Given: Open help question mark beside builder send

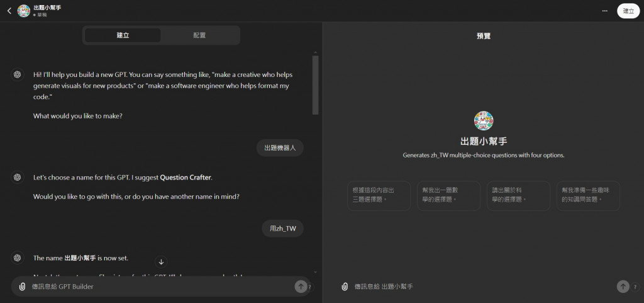Looking at the screenshot, I should [311, 287].
